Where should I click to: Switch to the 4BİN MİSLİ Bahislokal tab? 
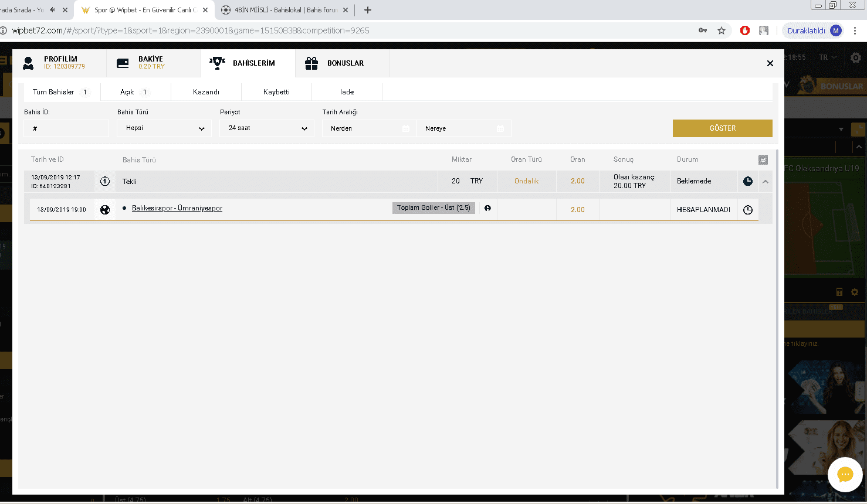pos(285,10)
